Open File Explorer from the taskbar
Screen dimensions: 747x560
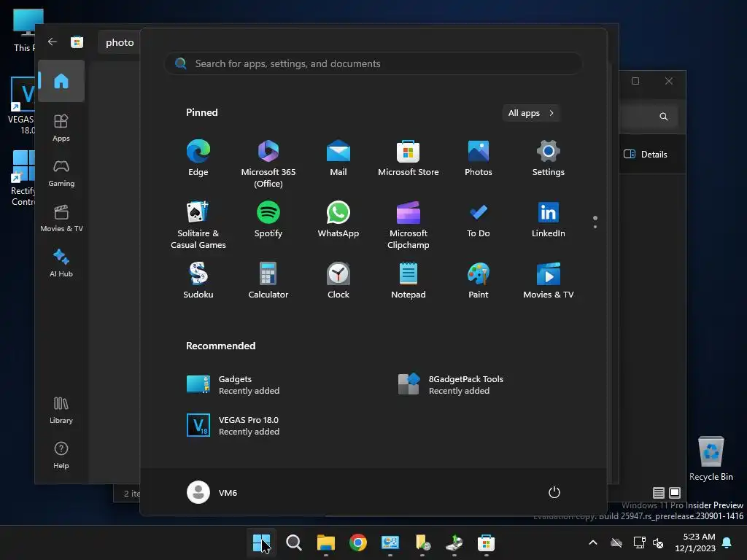[326, 542]
